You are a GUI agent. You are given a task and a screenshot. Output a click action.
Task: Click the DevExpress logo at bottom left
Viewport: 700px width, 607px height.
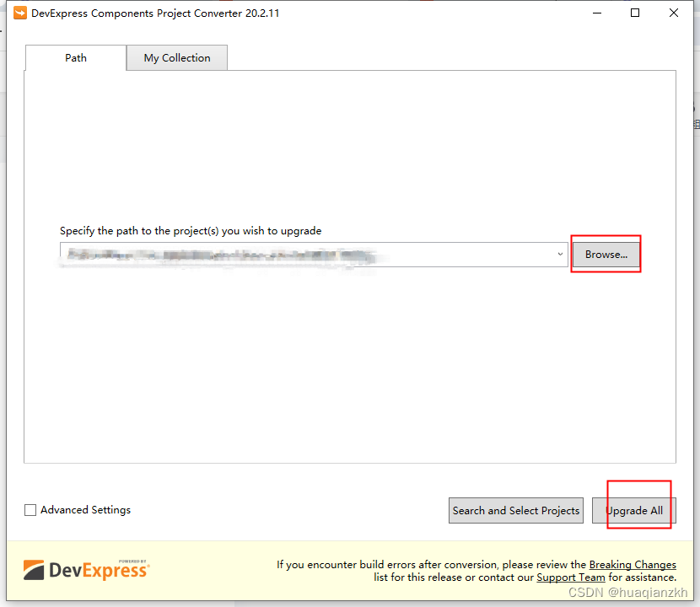click(x=86, y=569)
